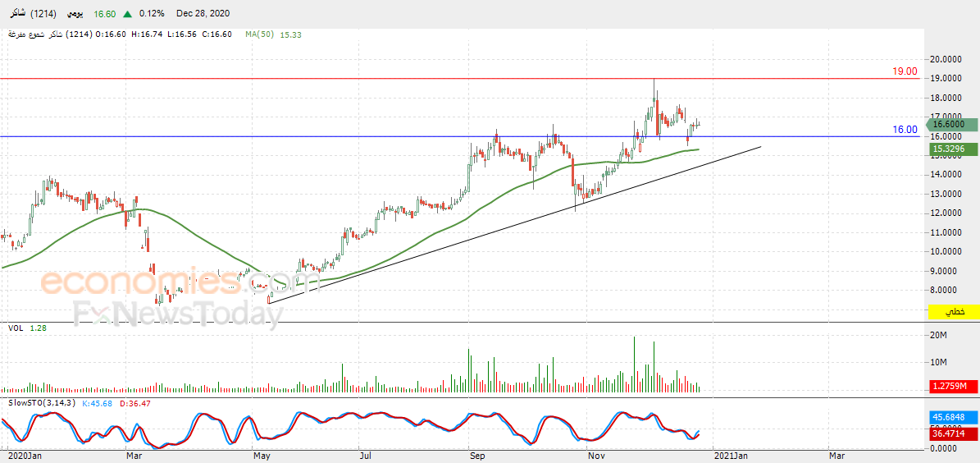Screen dimensions: 980x463
Task: Click the economies.com watermark link
Action: pyautogui.click(x=181, y=282)
